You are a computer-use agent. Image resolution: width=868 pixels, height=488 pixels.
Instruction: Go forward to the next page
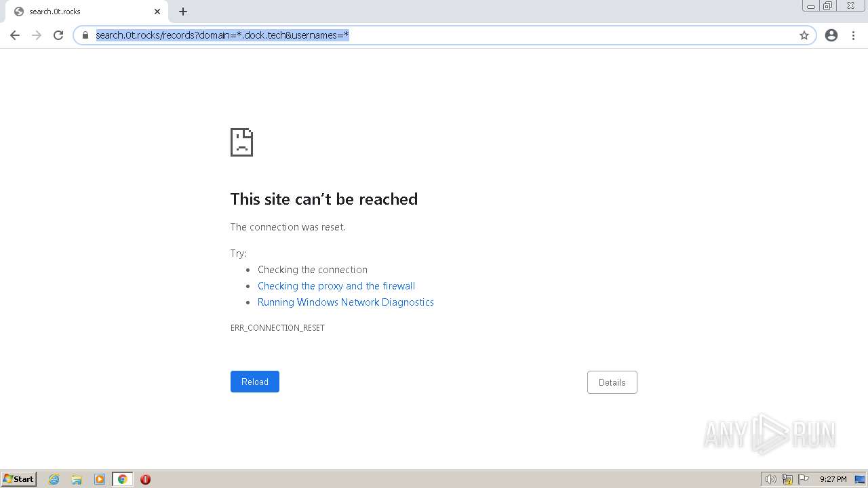point(37,35)
